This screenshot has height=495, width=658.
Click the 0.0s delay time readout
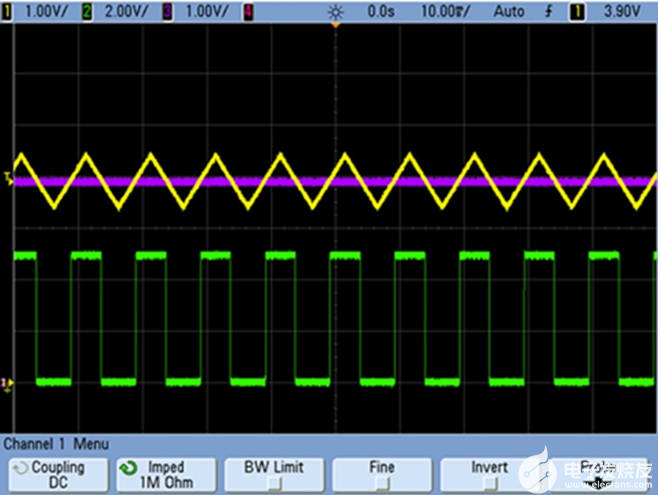(381, 12)
